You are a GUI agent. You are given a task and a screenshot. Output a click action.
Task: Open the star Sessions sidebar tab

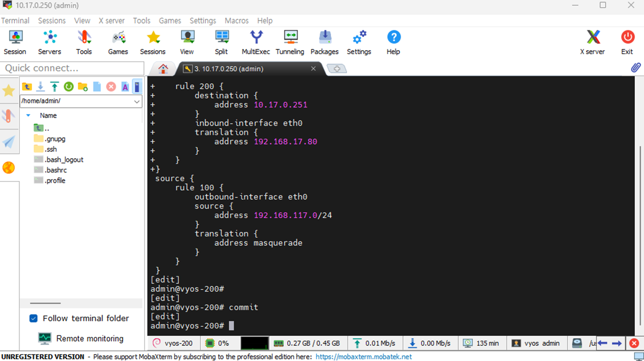tap(9, 90)
